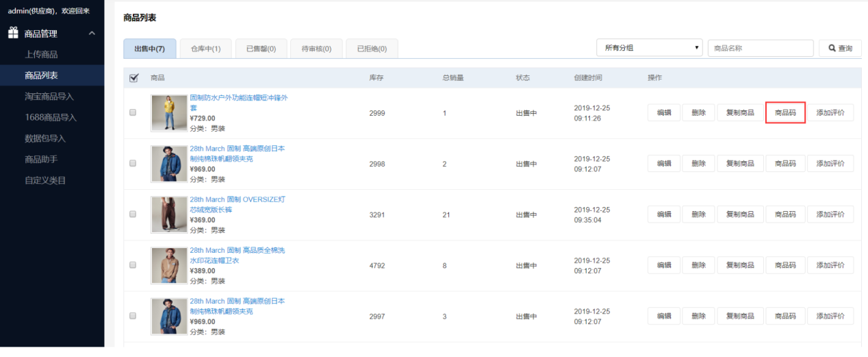Click the gift icon beside 商品管理

pos(13,33)
